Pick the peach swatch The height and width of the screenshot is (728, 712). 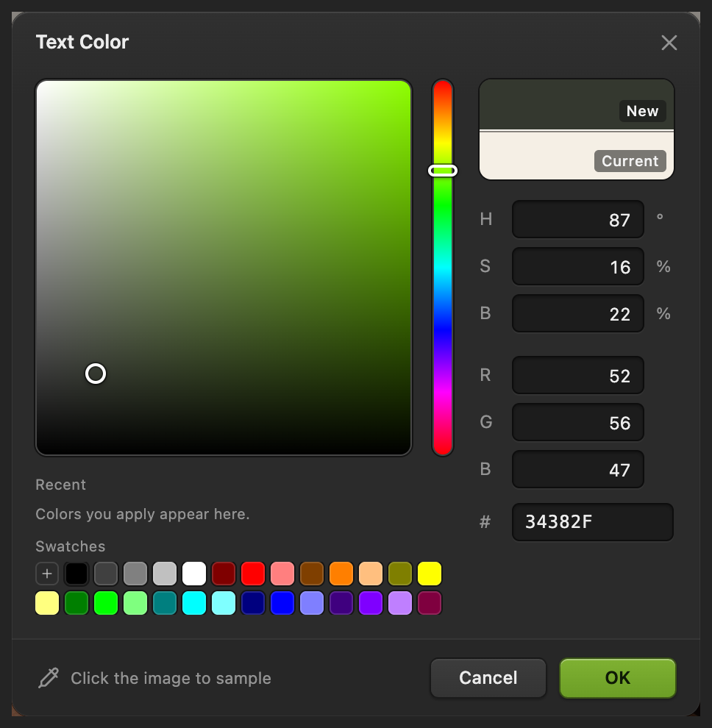tap(371, 574)
